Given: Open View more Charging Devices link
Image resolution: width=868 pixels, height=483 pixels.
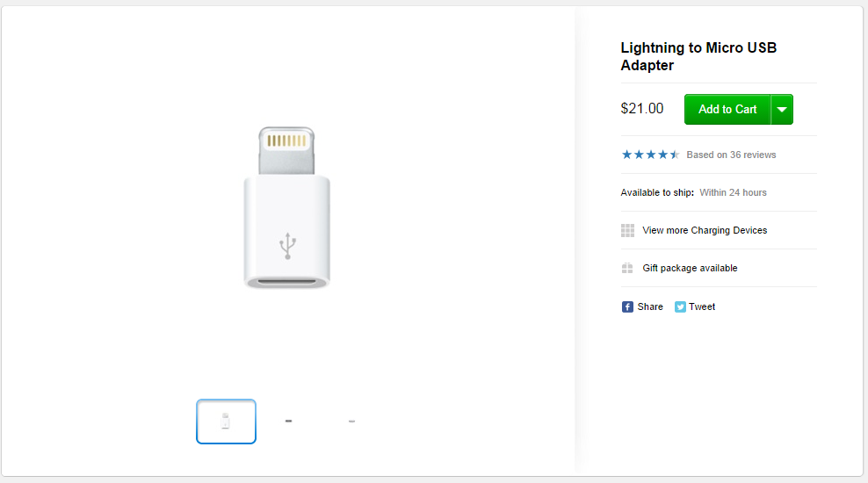Looking at the screenshot, I should click(705, 230).
